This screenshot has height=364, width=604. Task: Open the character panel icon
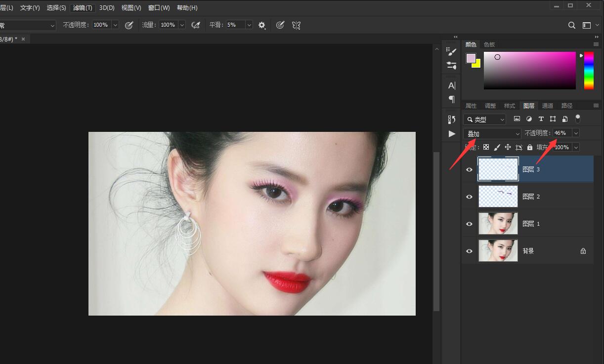451,85
